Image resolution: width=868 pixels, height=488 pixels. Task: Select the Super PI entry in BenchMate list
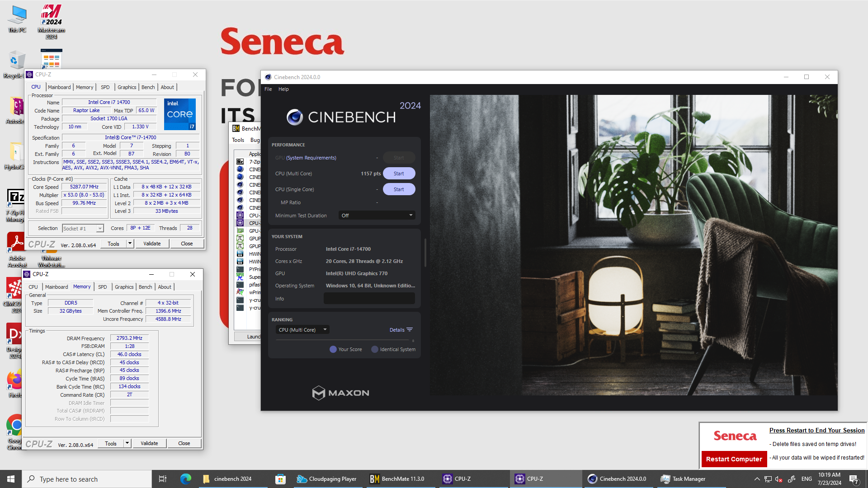tap(248, 277)
